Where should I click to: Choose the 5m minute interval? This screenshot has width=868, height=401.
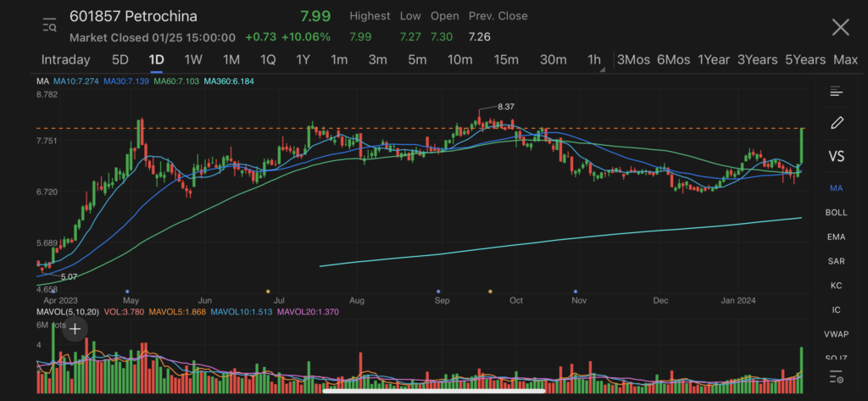[417, 60]
